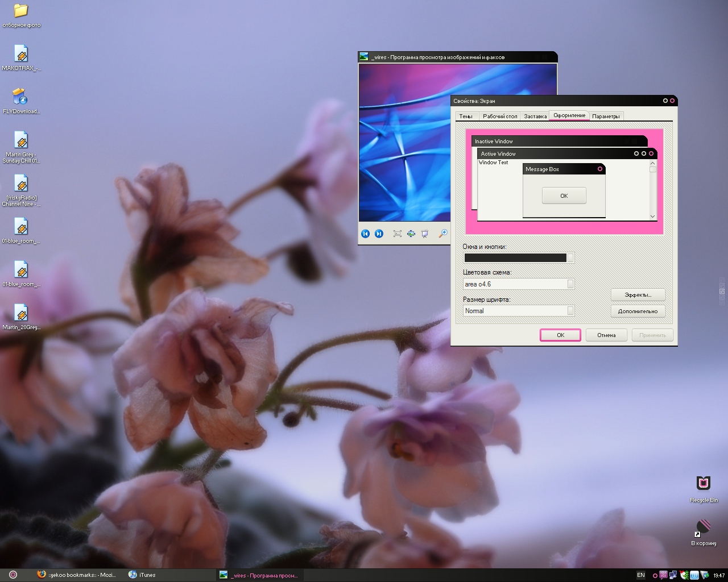The image size is (728, 582).
Task: Expand the Окна и кнопки dropdown
Action: (x=570, y=257)
